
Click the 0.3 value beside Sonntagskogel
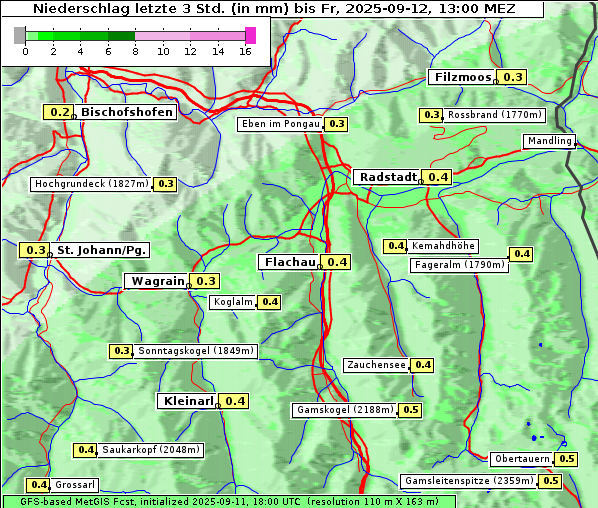pyautogui.click(x=121, y=351)
